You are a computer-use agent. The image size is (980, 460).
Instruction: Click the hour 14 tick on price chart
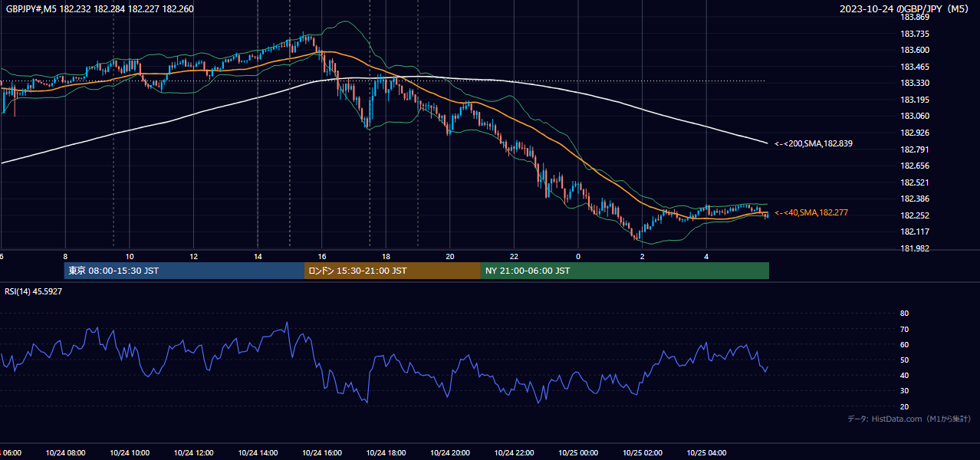tap(258, 257)
